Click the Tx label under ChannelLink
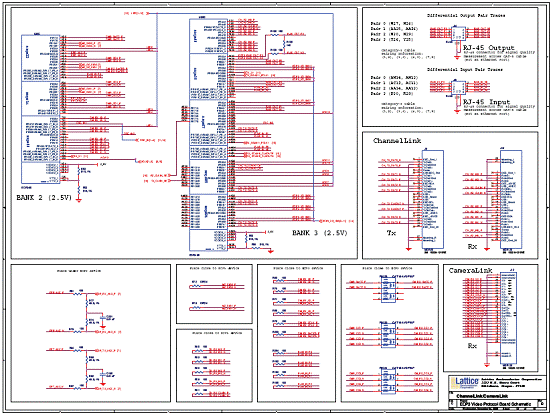 (391, 233)
